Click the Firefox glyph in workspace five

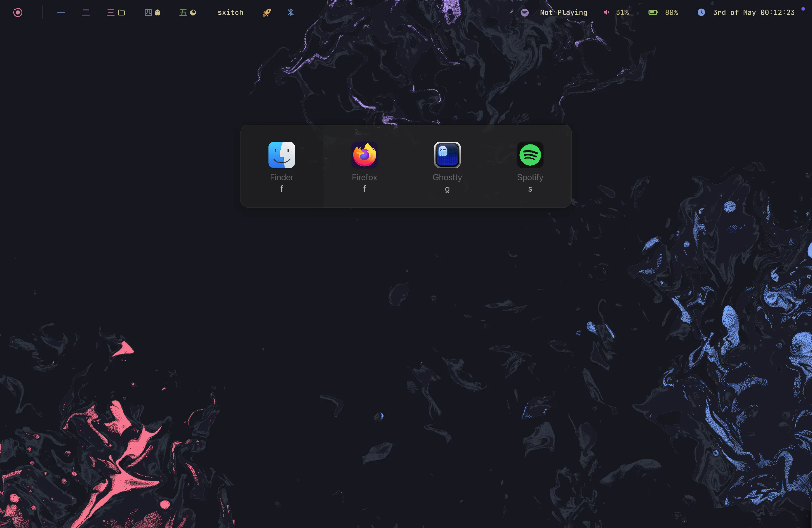[193, 13]
